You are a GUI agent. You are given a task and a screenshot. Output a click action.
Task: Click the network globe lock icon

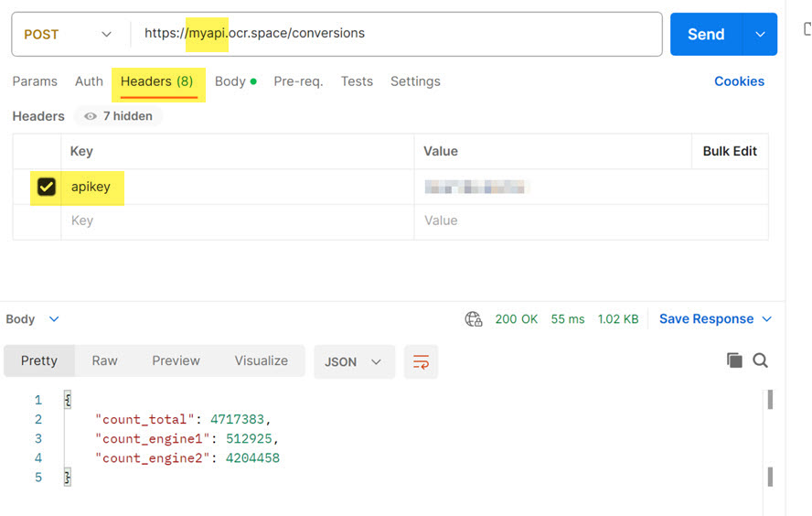[474, 319]
